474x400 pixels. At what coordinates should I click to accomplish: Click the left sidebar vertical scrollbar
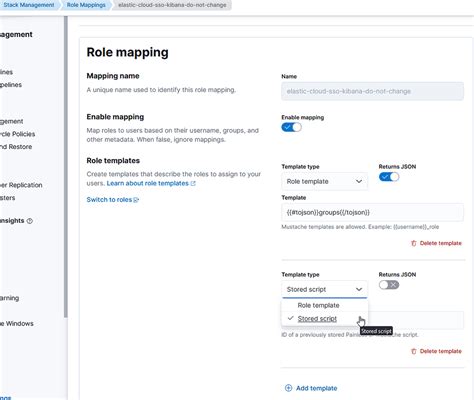66,167
